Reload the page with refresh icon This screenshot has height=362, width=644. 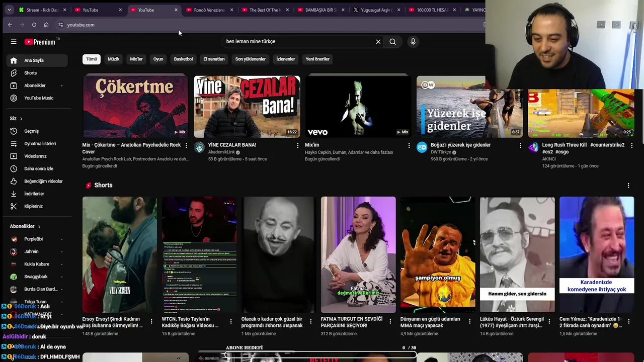(x=34, y=25)
